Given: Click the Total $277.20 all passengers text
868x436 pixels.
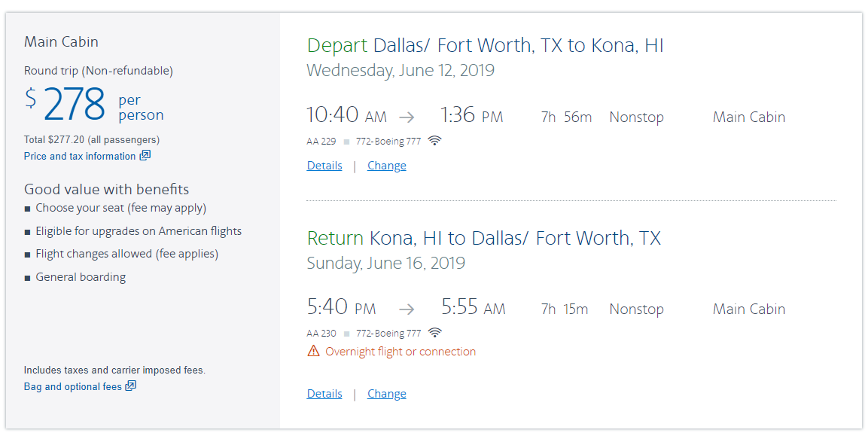Looking at the screenshot, I should (x=92, y=139).
